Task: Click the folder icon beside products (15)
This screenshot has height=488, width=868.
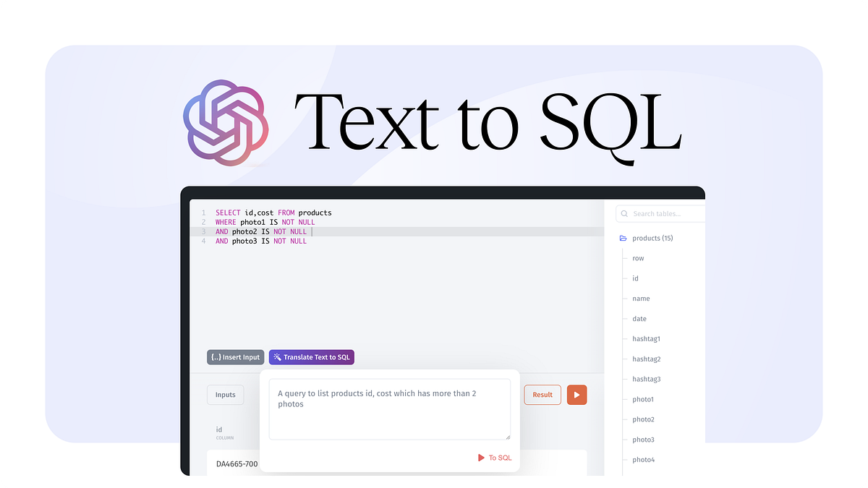Action: point(623,237)
